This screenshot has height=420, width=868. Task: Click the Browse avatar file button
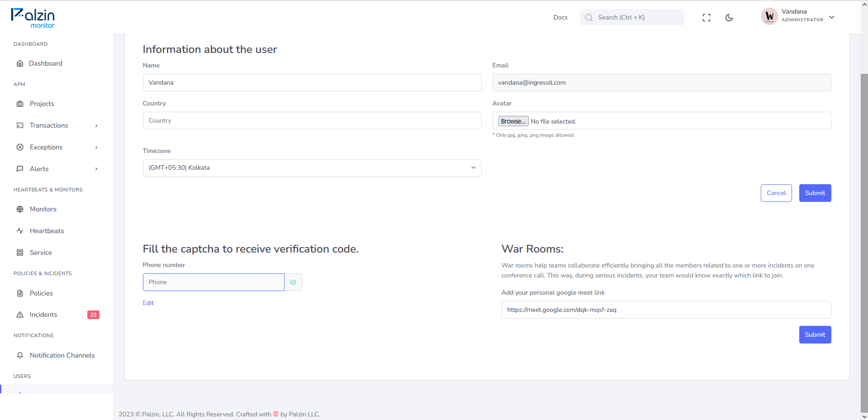pyautogui.click(x=513, y=121)
